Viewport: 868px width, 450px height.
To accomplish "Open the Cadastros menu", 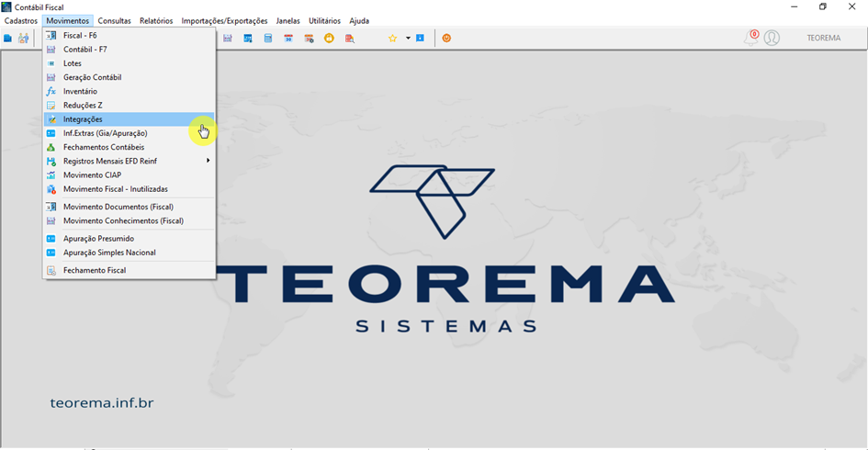I will point(21,20).
